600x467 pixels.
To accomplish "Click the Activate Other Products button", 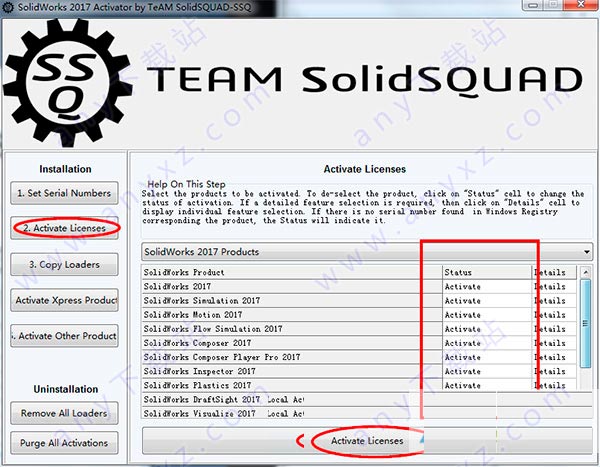I will point(64,336).
